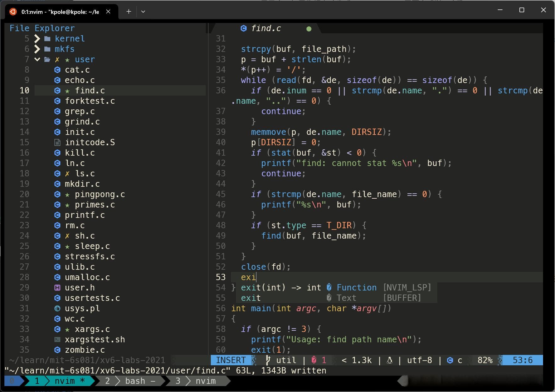
Task: Click the star marker on xargs.c
Action: point(67,329)
